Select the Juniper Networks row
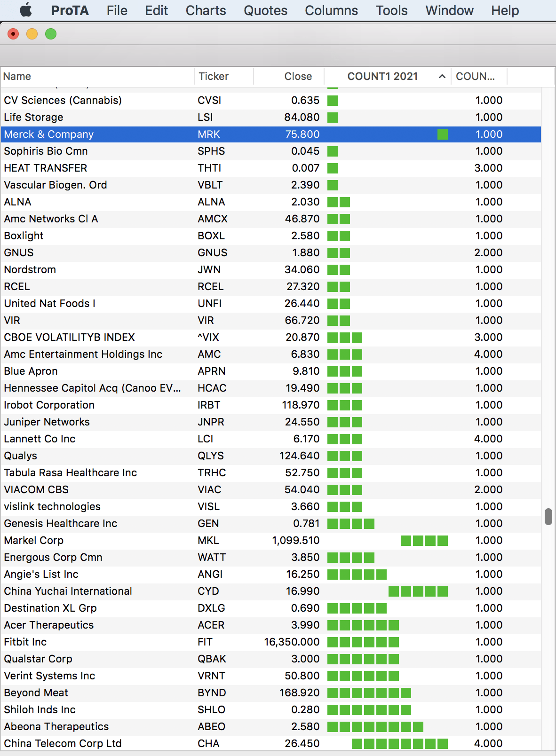Viewport: 556px width, 756px height. click(x=270, y=422)
